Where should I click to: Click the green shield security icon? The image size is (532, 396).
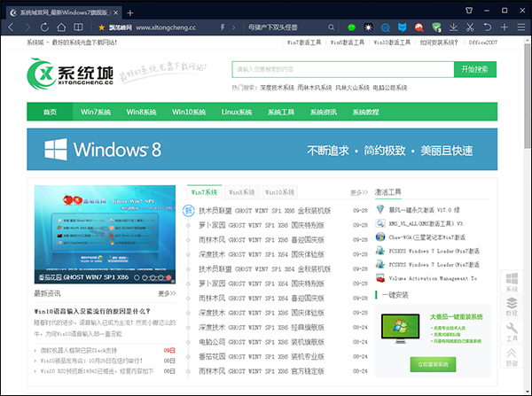(436, 27)
